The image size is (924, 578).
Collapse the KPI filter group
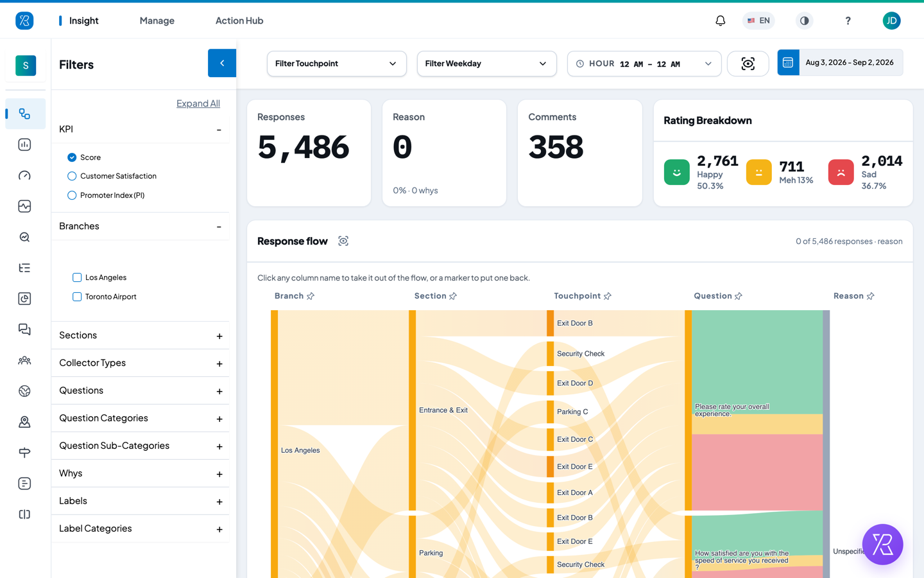pos(140,129)
